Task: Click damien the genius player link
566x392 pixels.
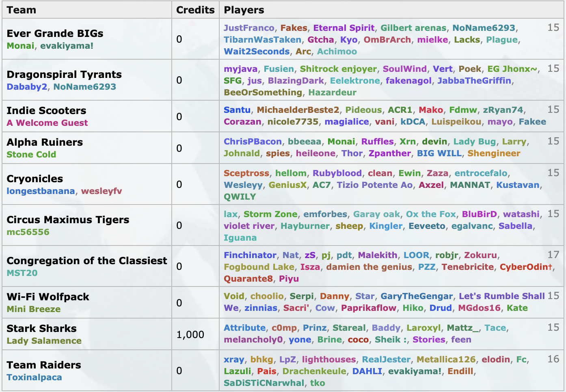Action: pos(369,267)
